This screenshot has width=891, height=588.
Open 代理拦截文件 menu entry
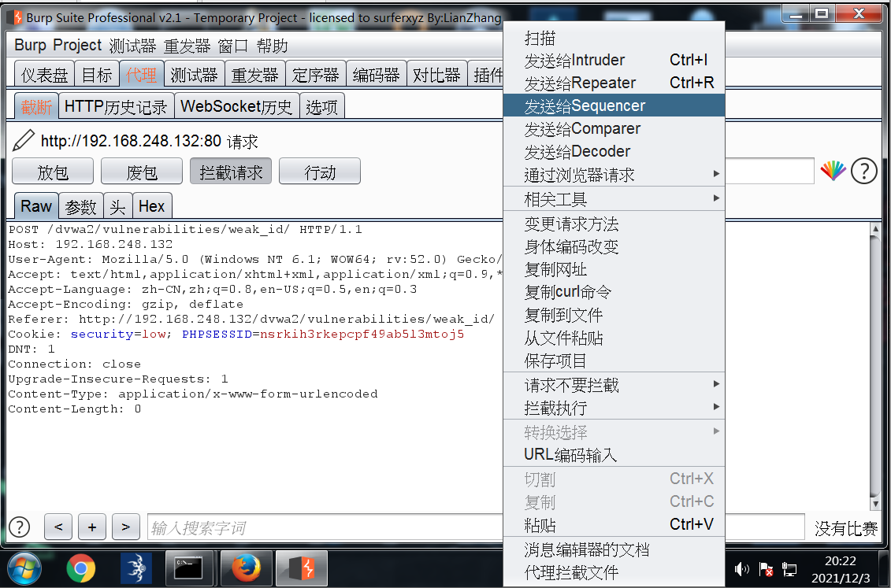click(614, 572)
